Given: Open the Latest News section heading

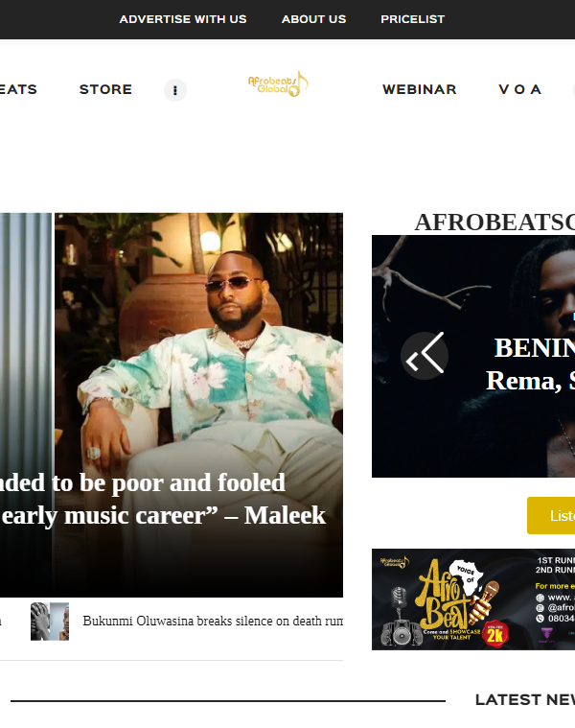Looking at the screenshot, I should [525, 699].
